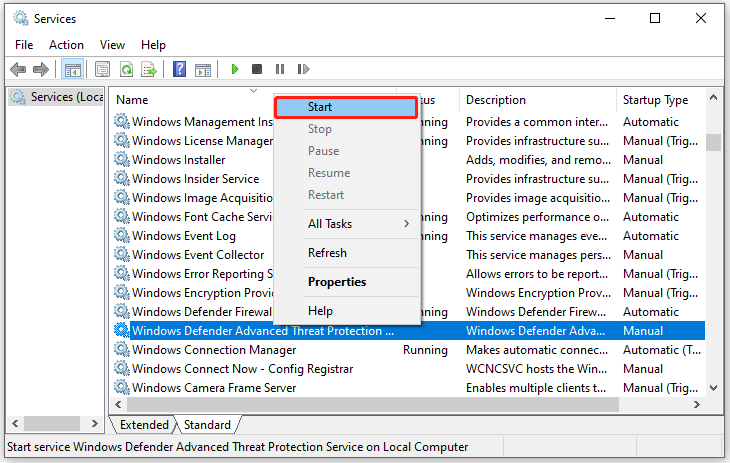
Task: Click 'Automatic (T...' startup type cell
Action: (x=662, y=350)
